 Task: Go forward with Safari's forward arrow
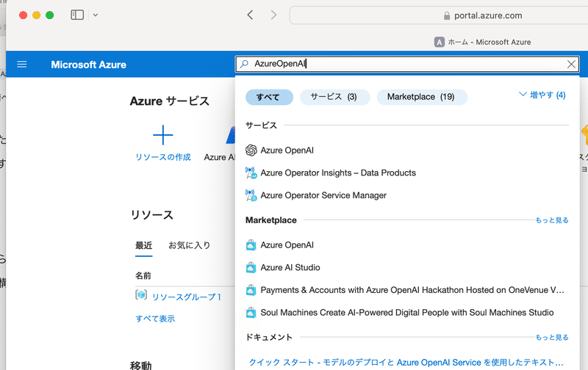(273, 15)
